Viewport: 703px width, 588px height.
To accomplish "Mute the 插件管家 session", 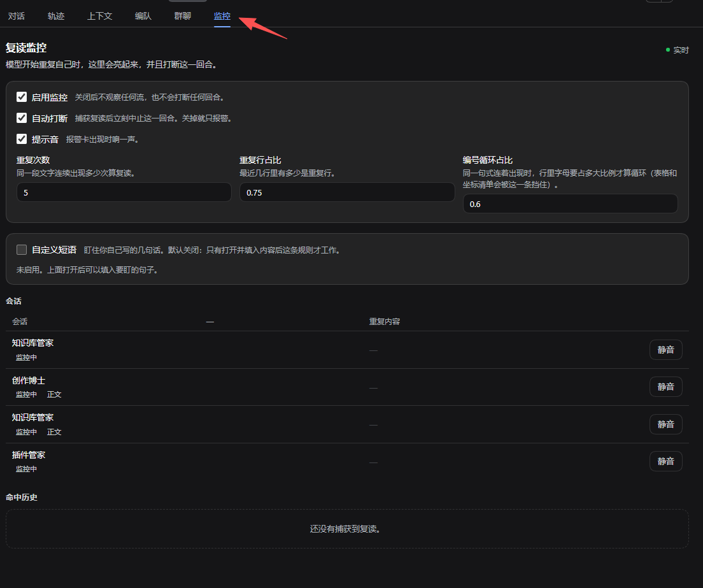I will tap(666, 461).
